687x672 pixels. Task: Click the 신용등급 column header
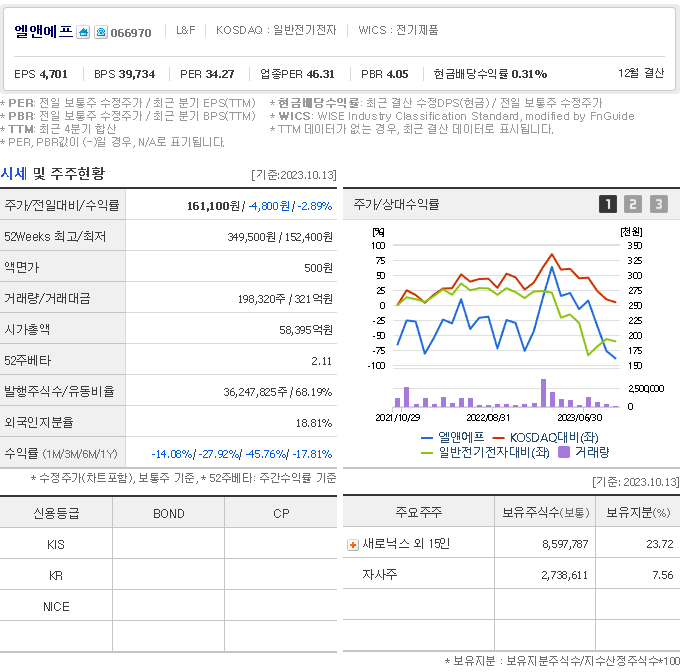point(56,513)
